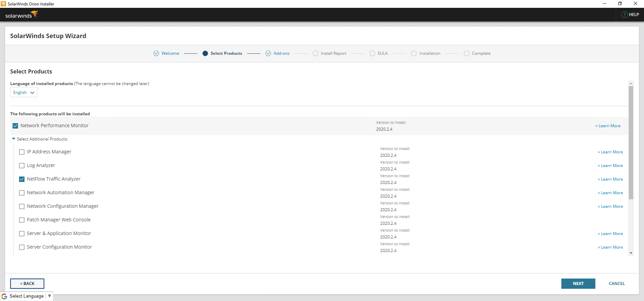Click the Patch Manager Web Console label
Screen dimensions: 644x301
tap(59, 220)
